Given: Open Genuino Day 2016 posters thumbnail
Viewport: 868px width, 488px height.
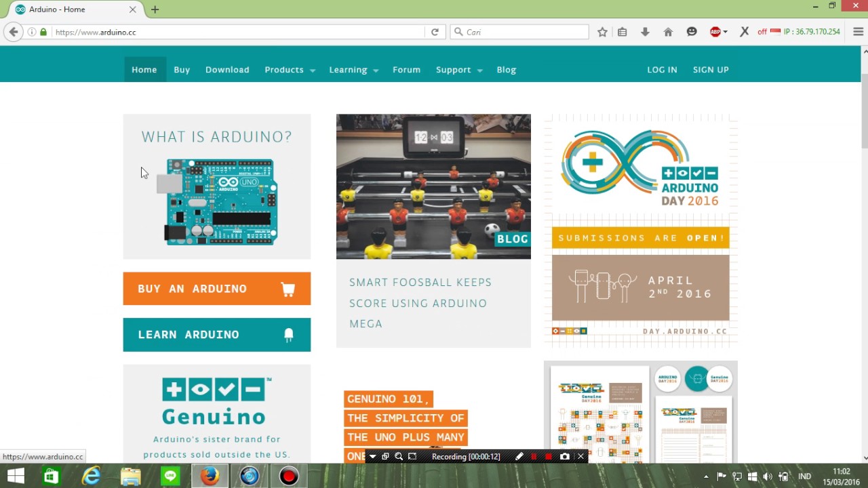Looking at the screenshot, I should pos(640,412).
